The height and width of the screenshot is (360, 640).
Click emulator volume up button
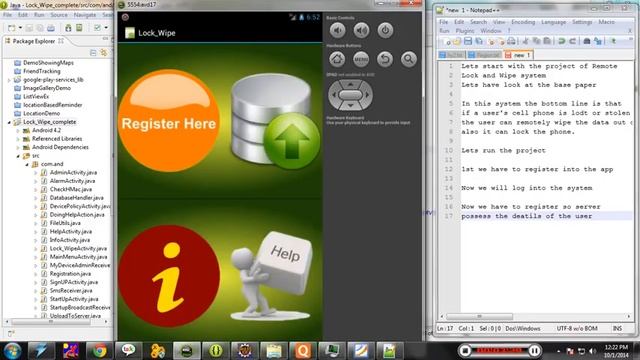tap(361, 30)
